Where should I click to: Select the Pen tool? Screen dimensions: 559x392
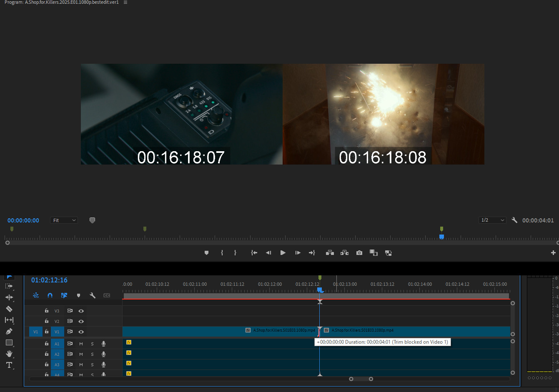coord(9,332)
